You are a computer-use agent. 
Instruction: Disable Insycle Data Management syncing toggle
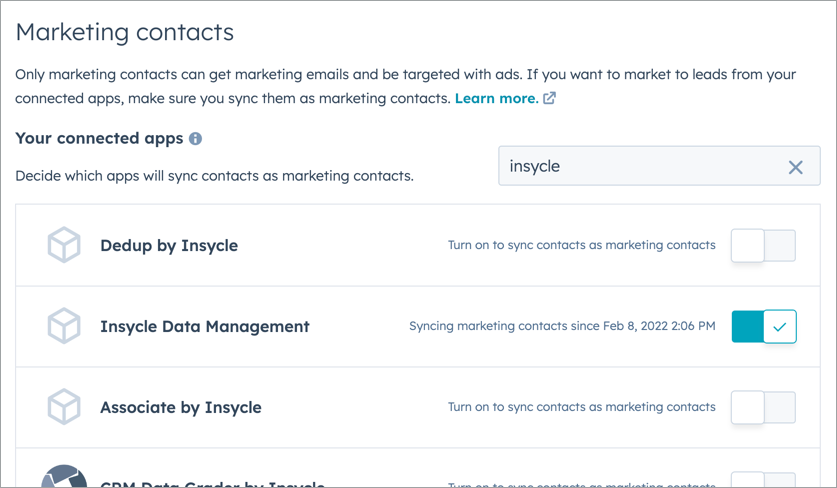764,326
